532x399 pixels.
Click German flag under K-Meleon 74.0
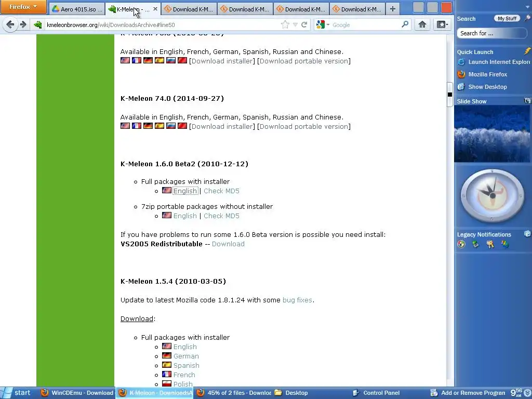(x=148, y=126)
